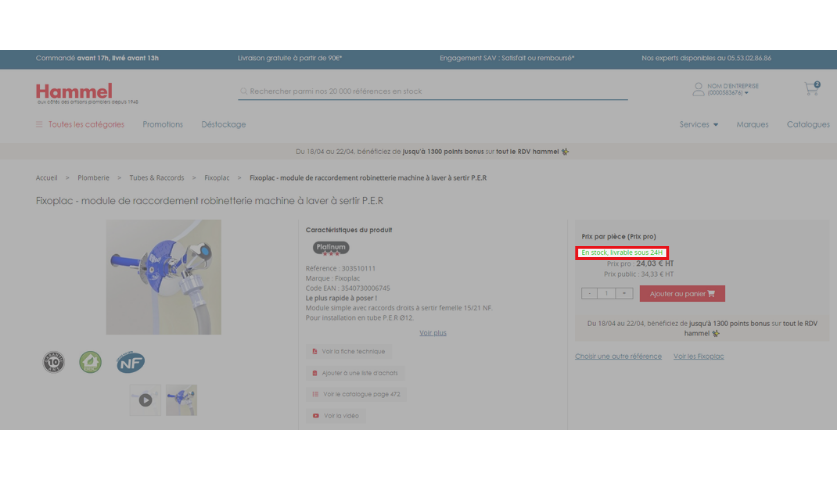
Task: Click the green house eco badge
Action: pyautogui.click(x=90, y=362)
